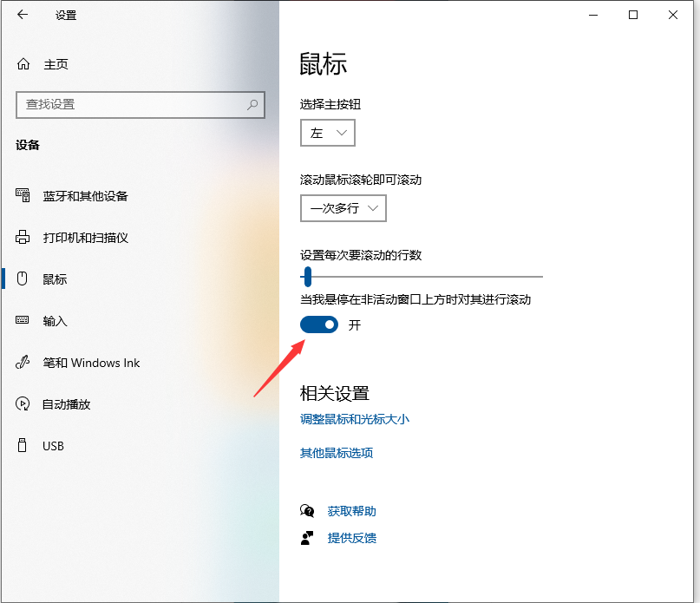Select 鼠标 in the sidebar
This screenshot has width=700, height=603.
[55, 279]
